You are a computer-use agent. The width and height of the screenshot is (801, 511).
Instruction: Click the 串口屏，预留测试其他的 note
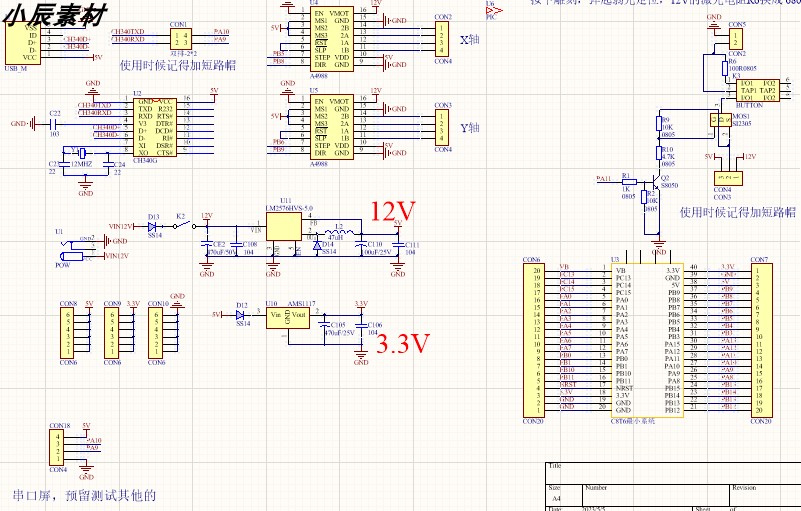pos(84,495)
